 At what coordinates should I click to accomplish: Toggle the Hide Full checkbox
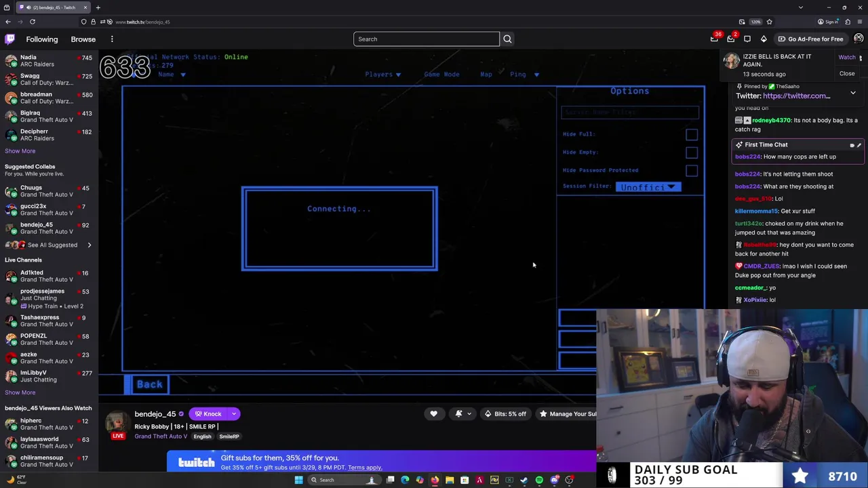pyautogui.click(x=691, y=134)
